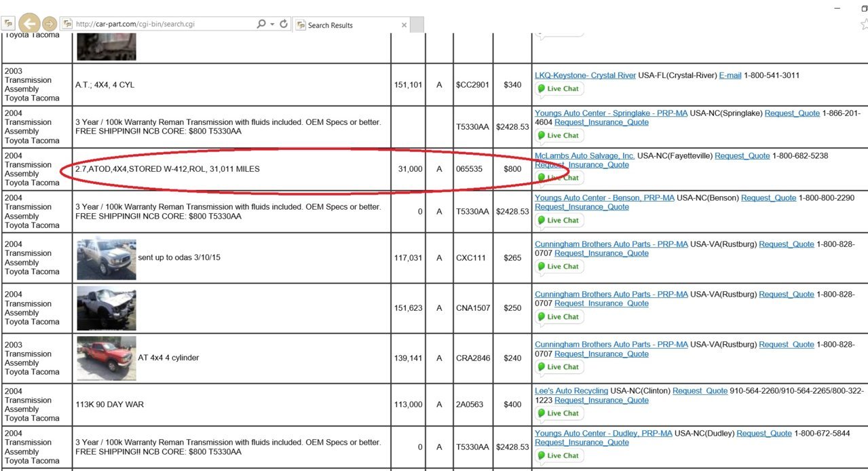Click Live Chat in the CRA2846 row
Viewport: 868px width, 471px height.
[560, 367]
